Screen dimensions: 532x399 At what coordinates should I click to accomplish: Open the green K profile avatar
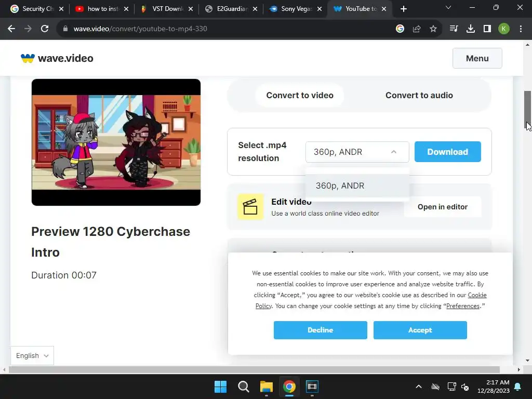pyautogui.click(x=504, y=29)
